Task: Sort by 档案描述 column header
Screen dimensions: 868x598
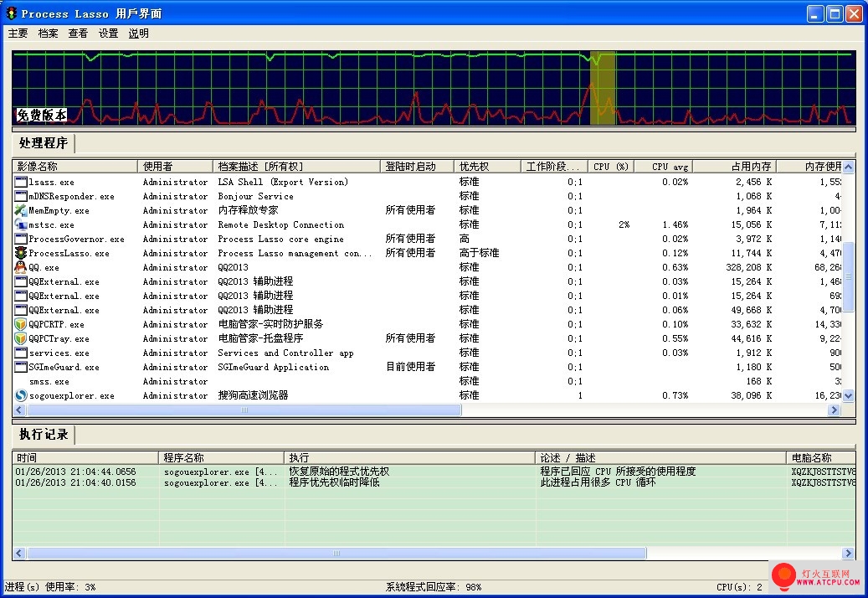Action: pyautogui.click(x=296, y=166)
